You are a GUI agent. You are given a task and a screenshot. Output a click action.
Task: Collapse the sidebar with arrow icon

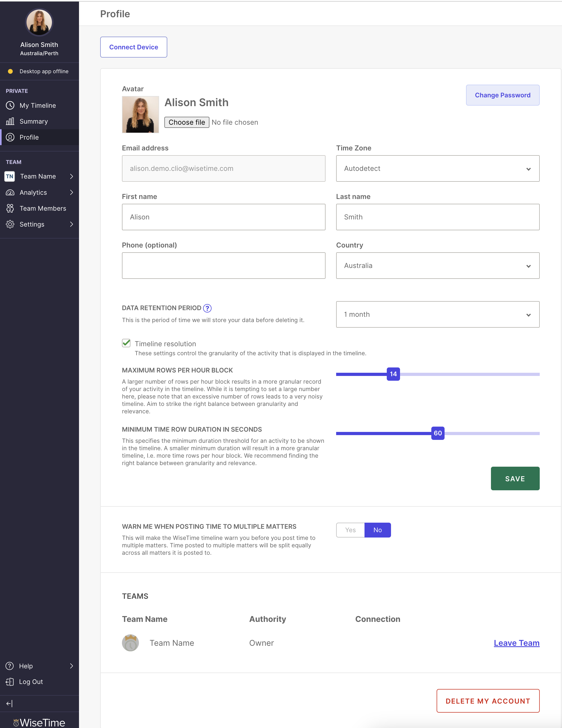pyautogui.click(x=9, y=704)
